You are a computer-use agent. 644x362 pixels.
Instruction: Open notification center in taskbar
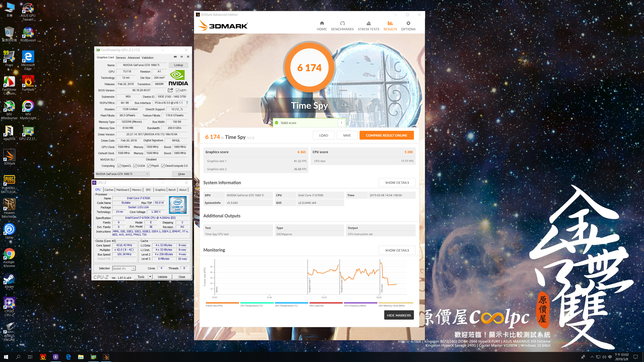636,357
